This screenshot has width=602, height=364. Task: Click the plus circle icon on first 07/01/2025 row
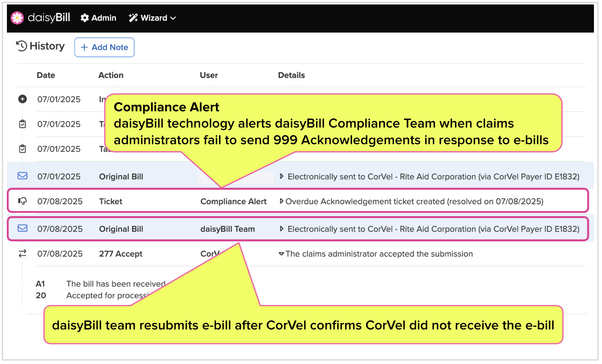coord(23,99)
